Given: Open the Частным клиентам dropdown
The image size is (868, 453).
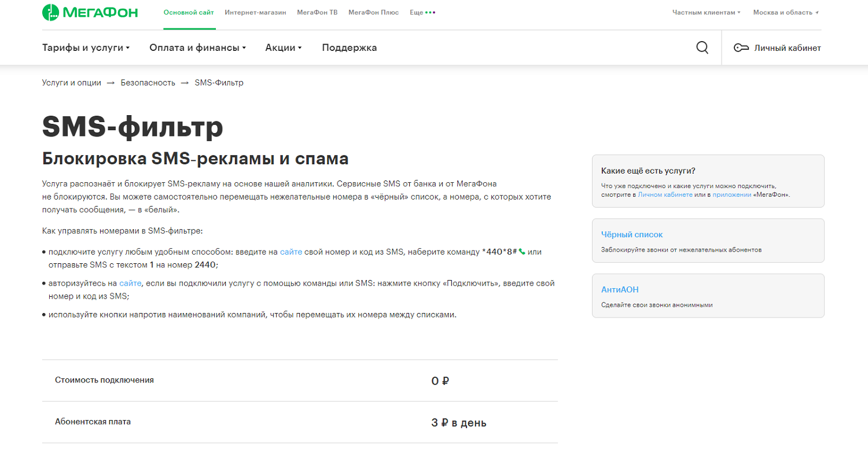Looking at the screenshot, I should coord(706,12).
